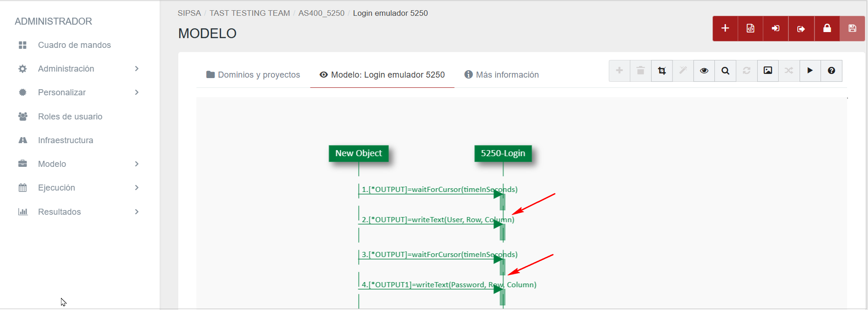
Task: Open help with the question mark icon
Action: coord(831,71)
